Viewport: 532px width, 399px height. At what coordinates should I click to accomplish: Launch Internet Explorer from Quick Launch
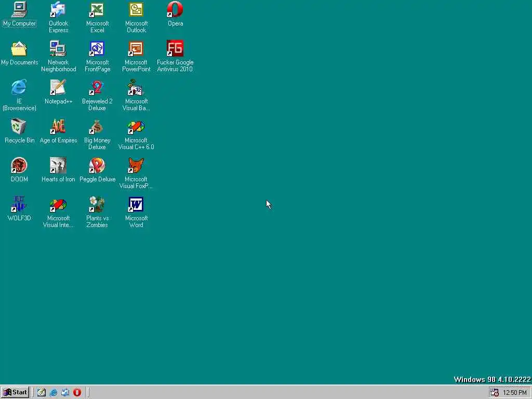[54, 393]
